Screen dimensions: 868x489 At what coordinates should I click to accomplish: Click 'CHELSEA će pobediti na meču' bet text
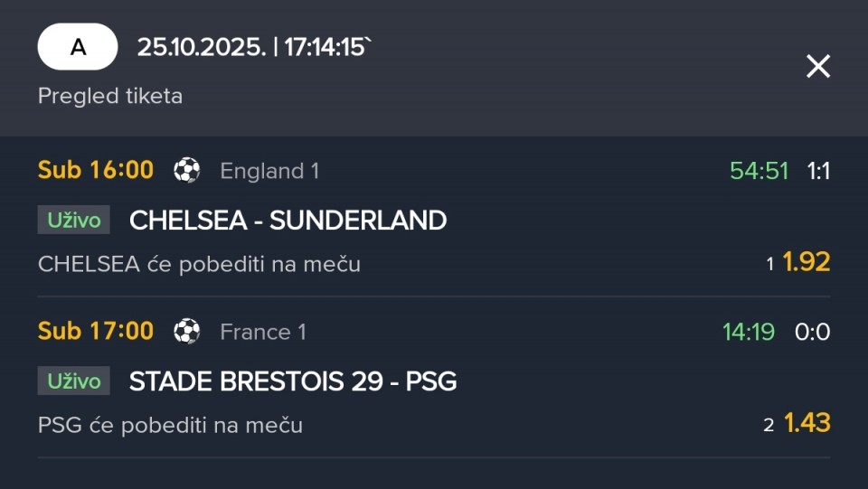pos(199,264)
